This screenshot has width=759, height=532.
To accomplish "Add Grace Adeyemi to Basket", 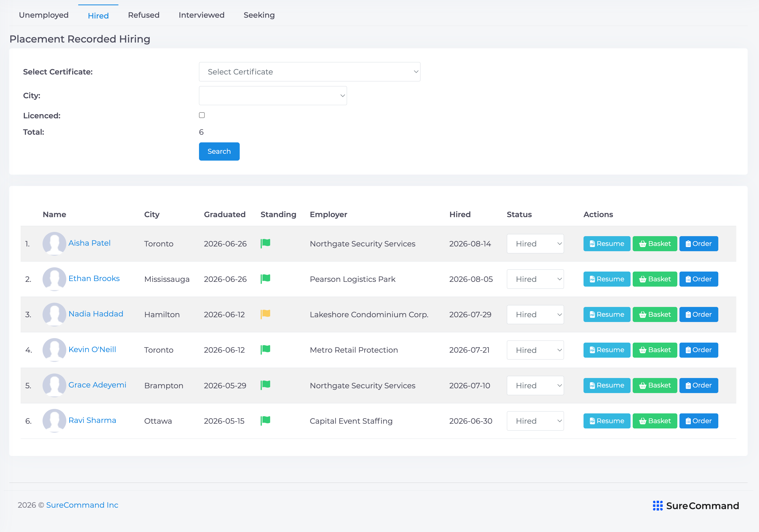I will pyautogui.click(x=655, y=385).
